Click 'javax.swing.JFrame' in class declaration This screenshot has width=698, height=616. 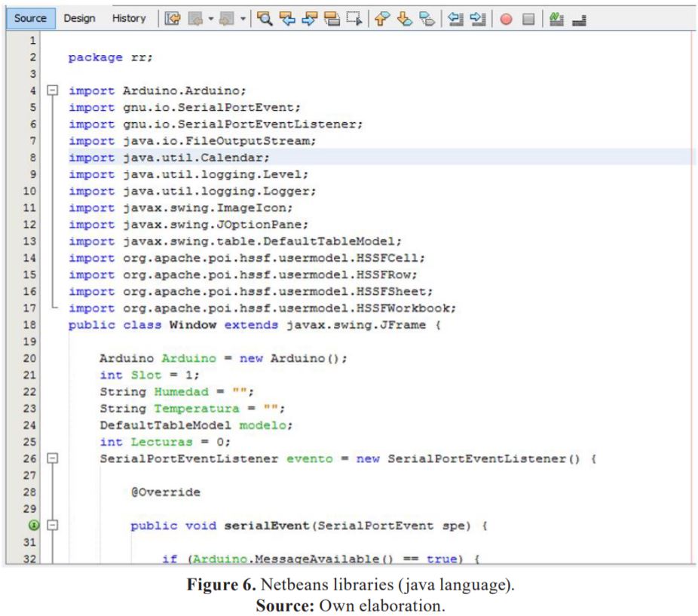356,325
